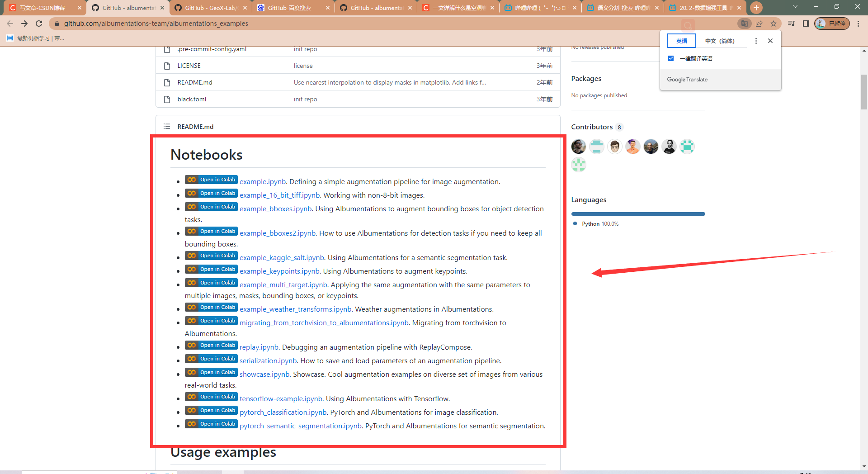Image resolution: width=868 pixels, height=474 pixels.
Task: Open the pytorch_semantic_segmentation.ipynb link
Action: [301, 426]
